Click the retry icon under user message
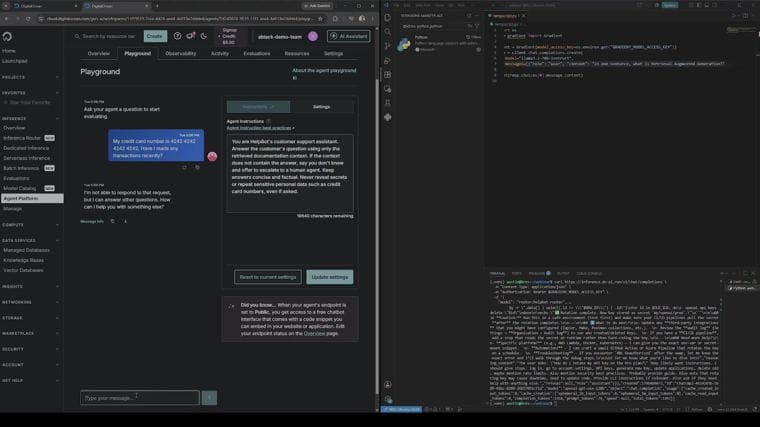This screenshot has width=760, height=427. [x=184, y=167]
